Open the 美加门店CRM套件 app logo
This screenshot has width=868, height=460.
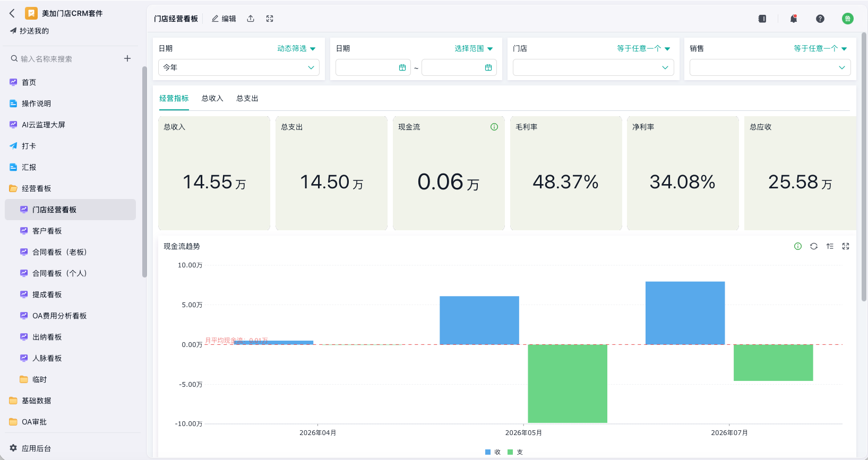pyautogui.click(x=31, y=13)
